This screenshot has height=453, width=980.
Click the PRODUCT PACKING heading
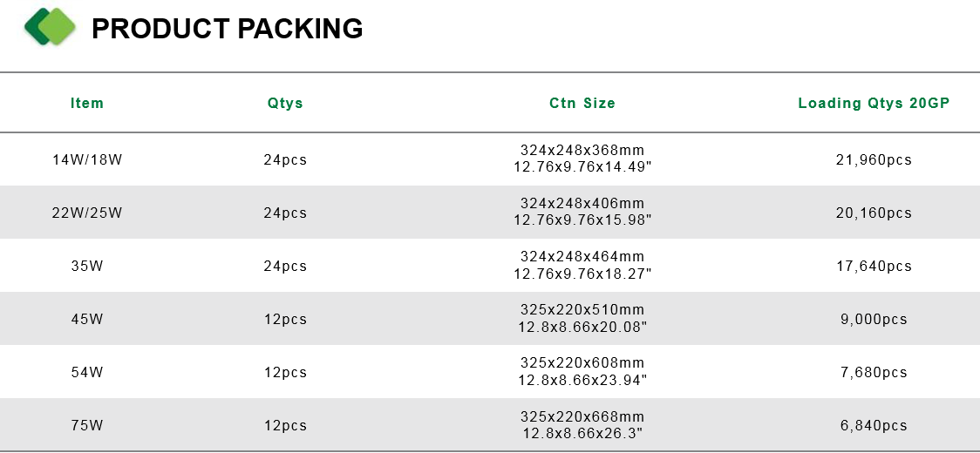point(227,29)
